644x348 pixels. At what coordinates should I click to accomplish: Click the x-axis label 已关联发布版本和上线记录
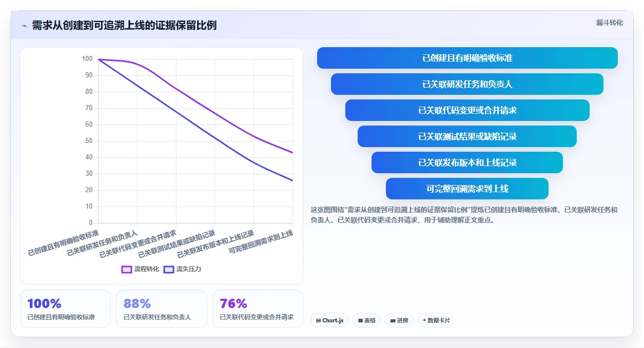[x=216, y=244]
